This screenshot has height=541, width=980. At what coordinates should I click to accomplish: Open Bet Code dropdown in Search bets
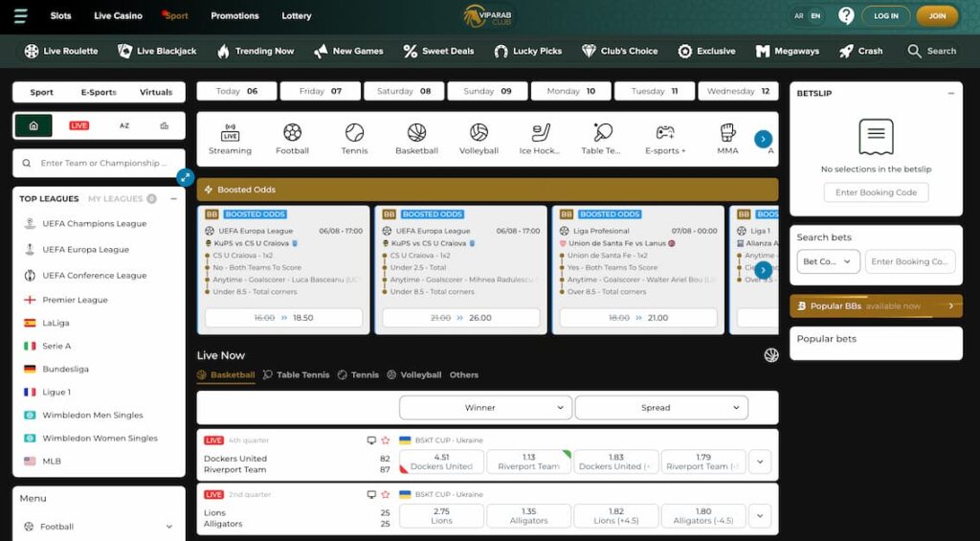click(x=828, y=261)
